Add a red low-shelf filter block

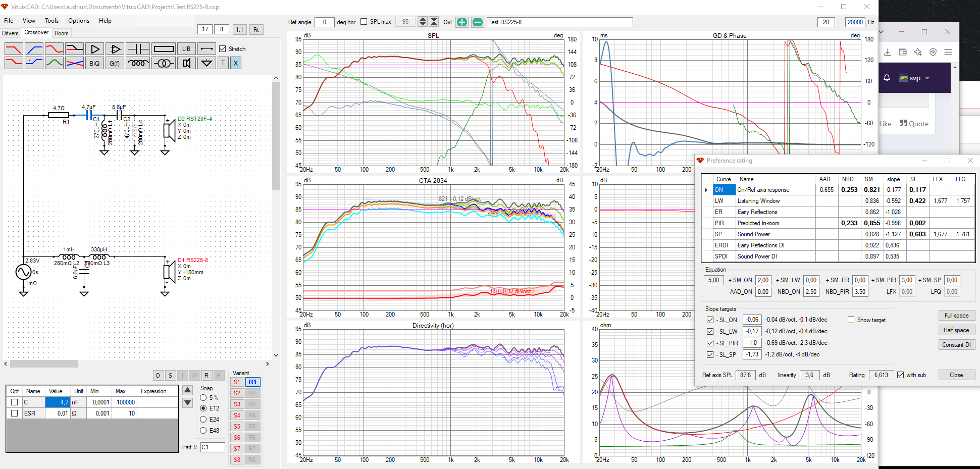pos(14,63)
